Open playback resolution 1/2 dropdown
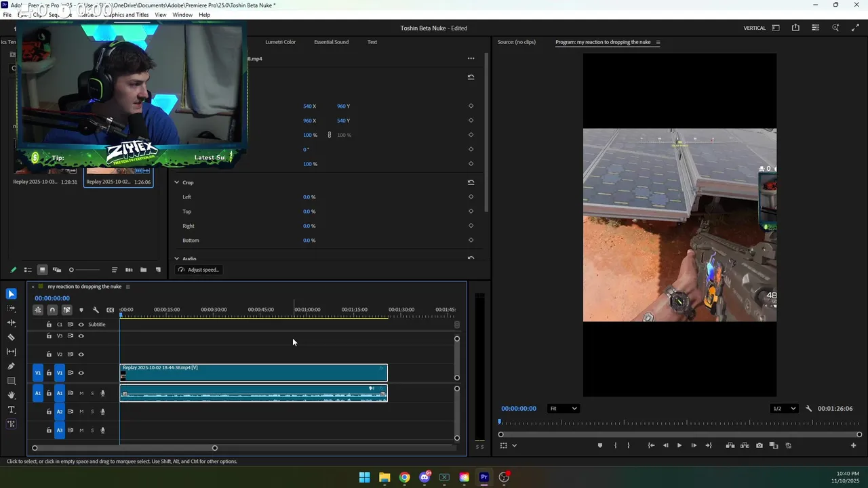 [x=783, y=409]
